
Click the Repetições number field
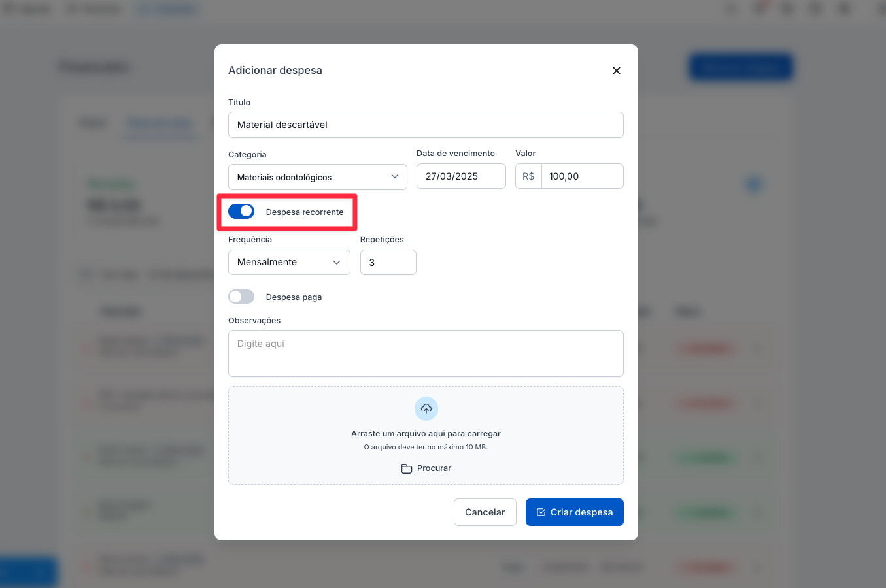click(388, 263)
